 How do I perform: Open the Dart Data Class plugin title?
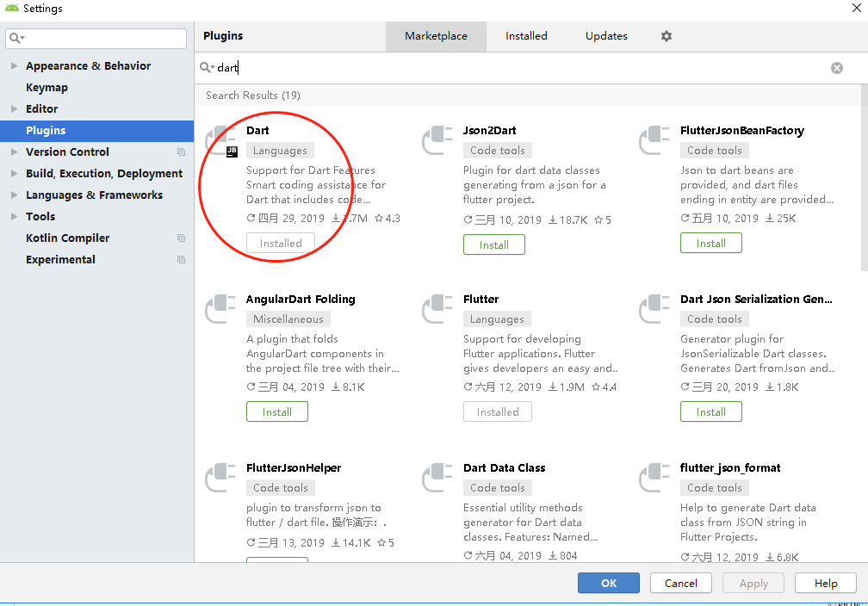[505, 468]
